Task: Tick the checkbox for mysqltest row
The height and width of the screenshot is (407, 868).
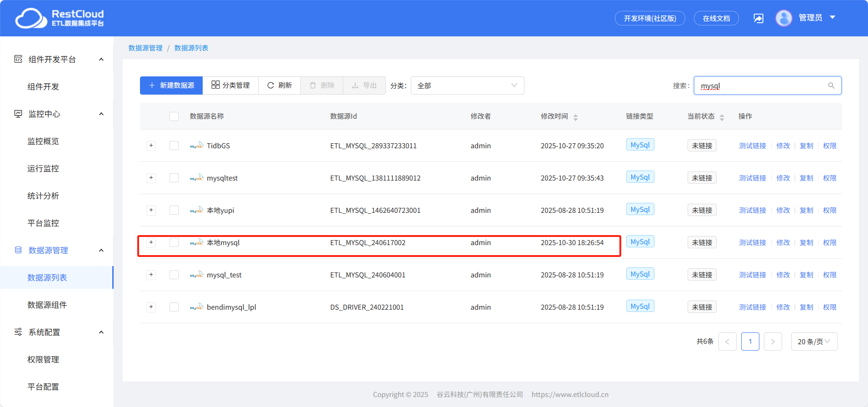Action: (174, 178)
